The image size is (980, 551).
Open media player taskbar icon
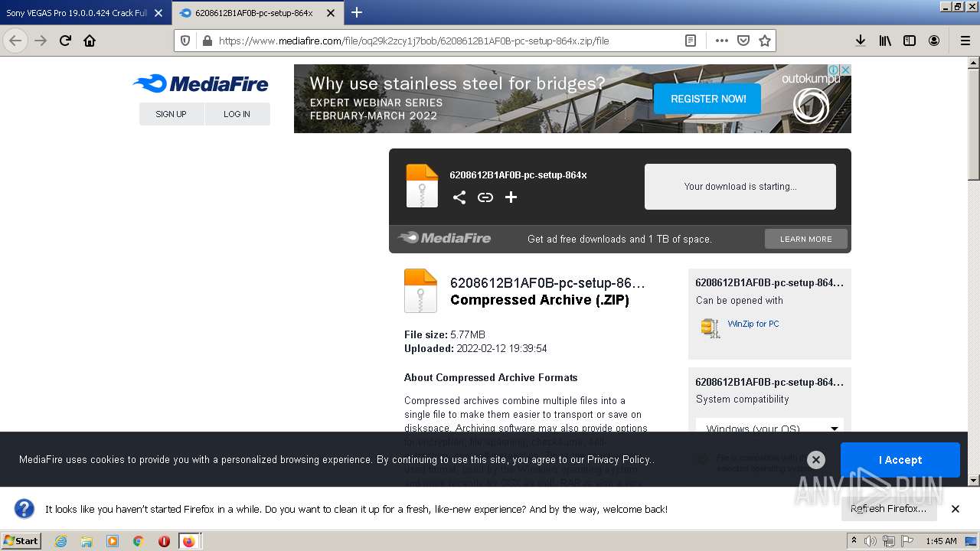[113, 541]
